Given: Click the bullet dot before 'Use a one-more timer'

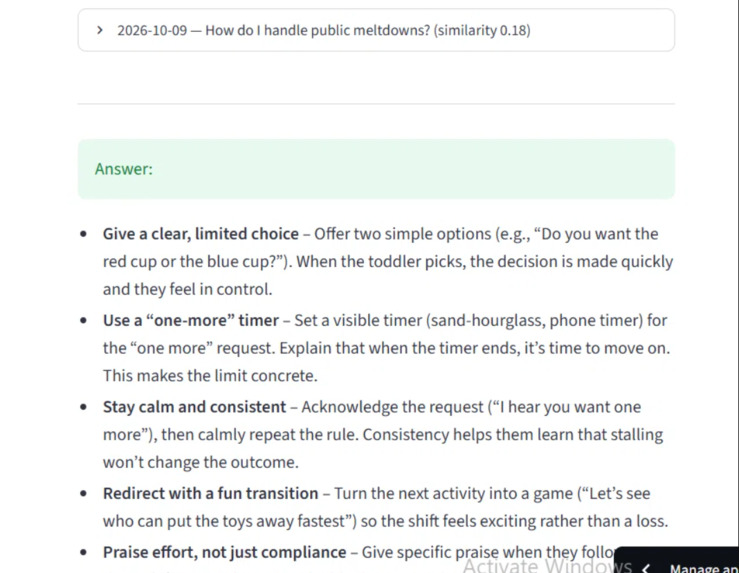Looking at the screenshot, I should (84, 320).
